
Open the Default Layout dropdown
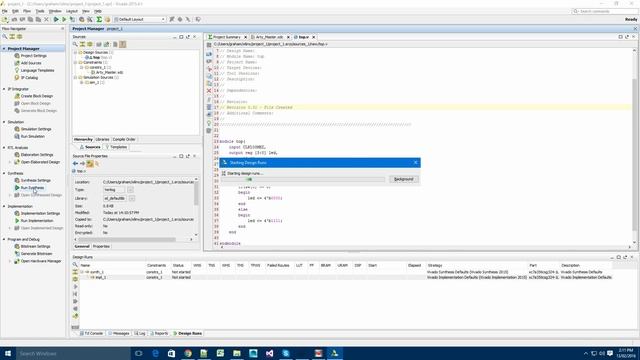(x=140, y=19)
